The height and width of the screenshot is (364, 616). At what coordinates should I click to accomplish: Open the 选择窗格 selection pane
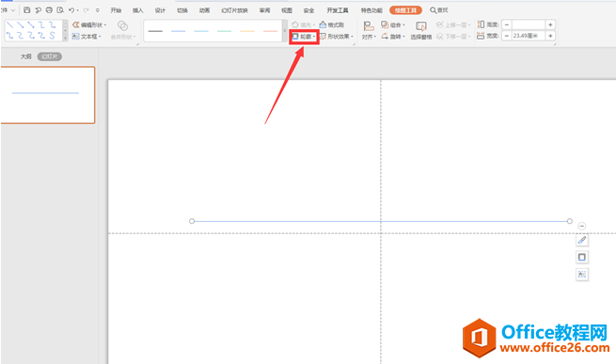click(x=421, y=31)
